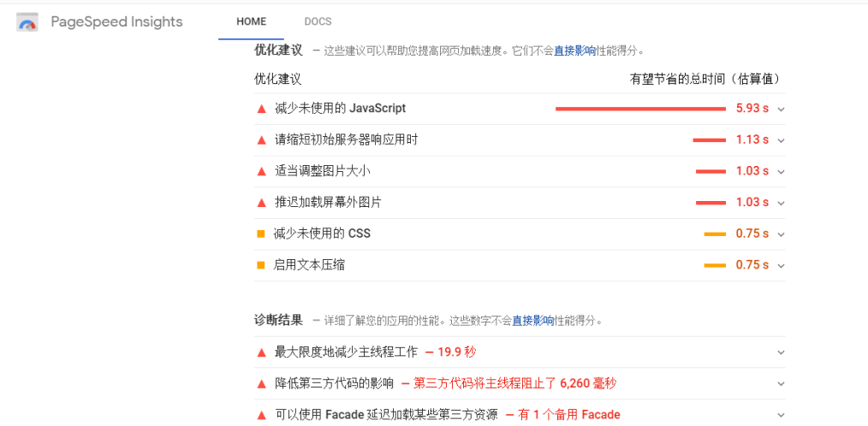Click orange square beside 启用文本压缩
Screen dimensions: 868x426
pos(261,265)
